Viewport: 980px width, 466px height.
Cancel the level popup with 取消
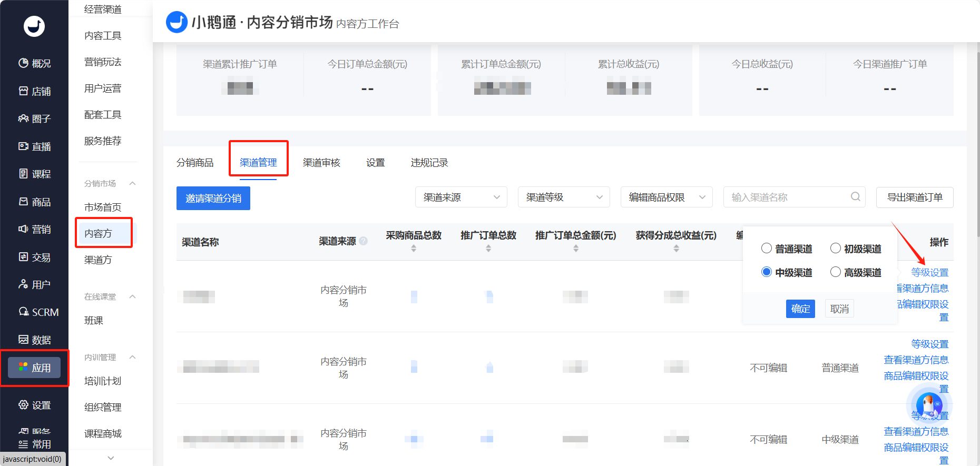(839, 309)
